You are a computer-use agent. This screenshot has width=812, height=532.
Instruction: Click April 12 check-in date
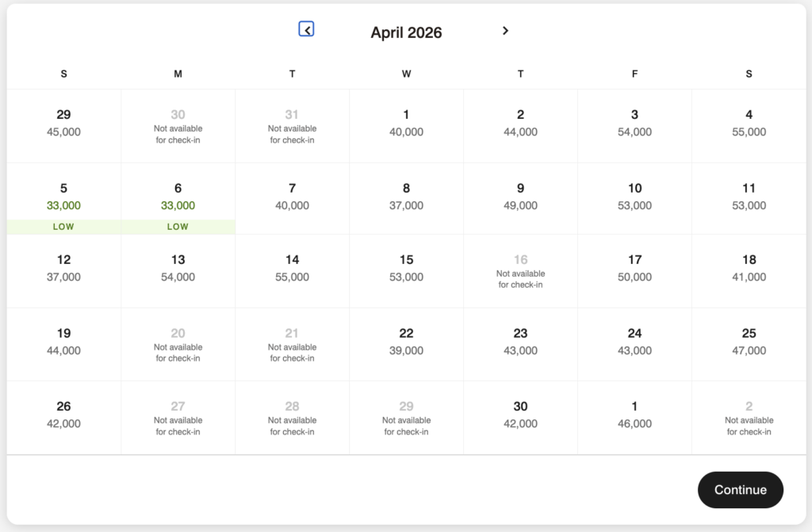pyautogui.click(x=63, y=268)
